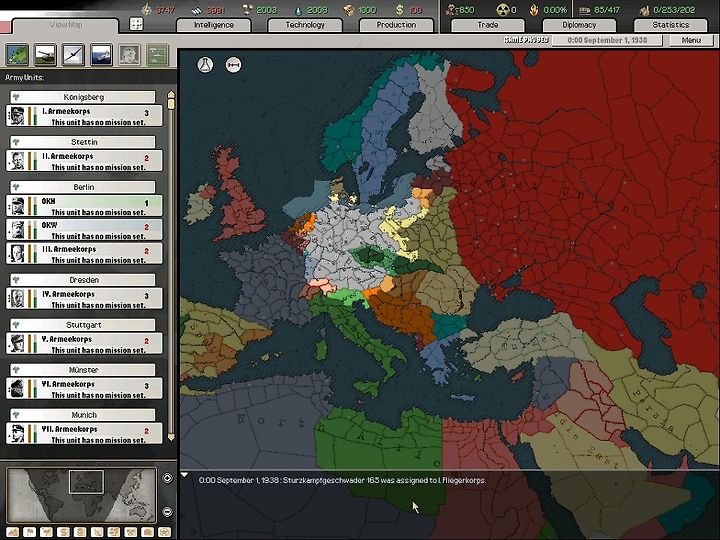This screenshot has height=540, width=720.
Task: Click the army list scroll down arrow
Action: coord(171,437)
